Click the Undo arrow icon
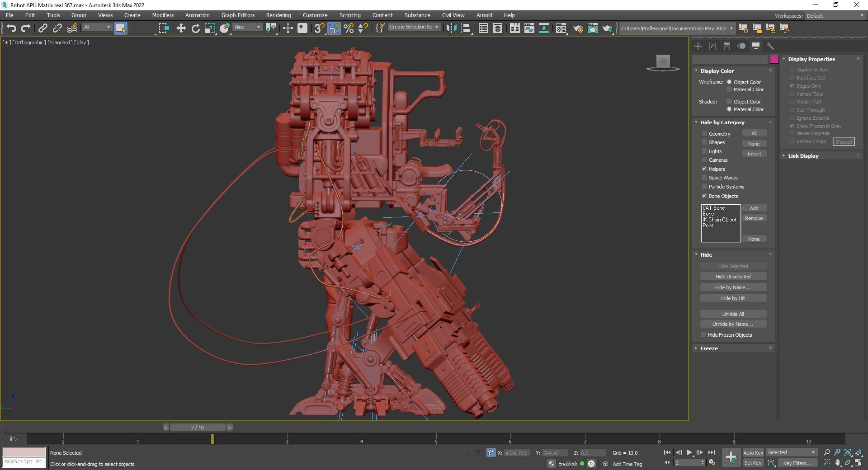Screen dimensions: 868x470 click(x=11, y=28)
